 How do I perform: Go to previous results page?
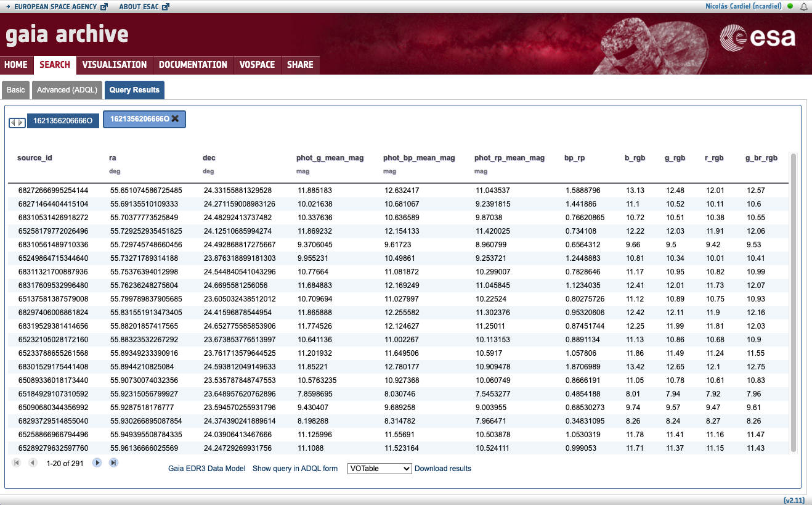[x=33, y=462]
